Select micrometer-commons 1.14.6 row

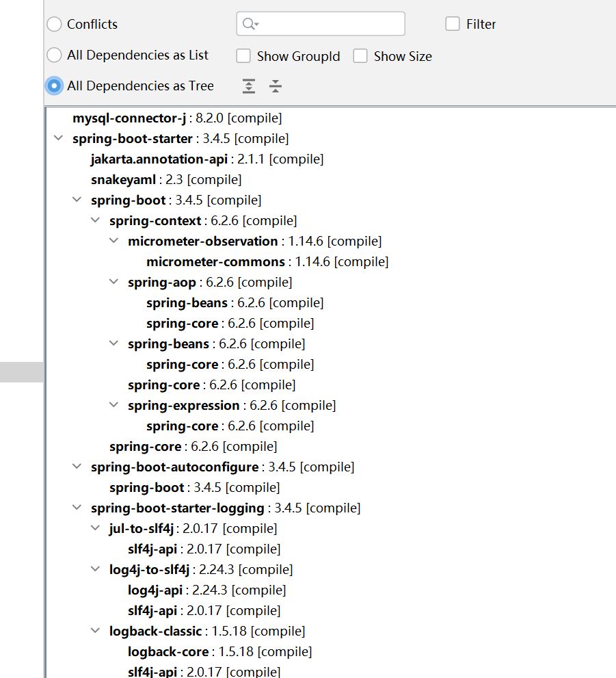pos(267,261)
